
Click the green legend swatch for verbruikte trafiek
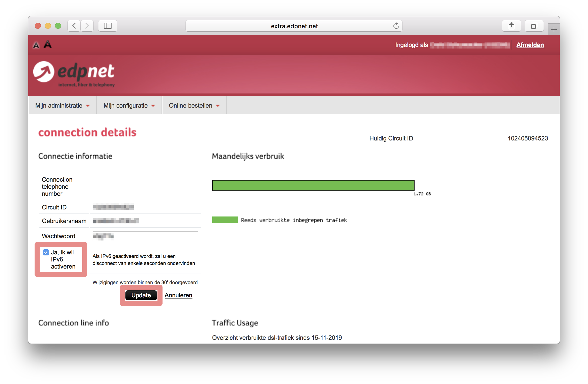click(x=225, y=220)
